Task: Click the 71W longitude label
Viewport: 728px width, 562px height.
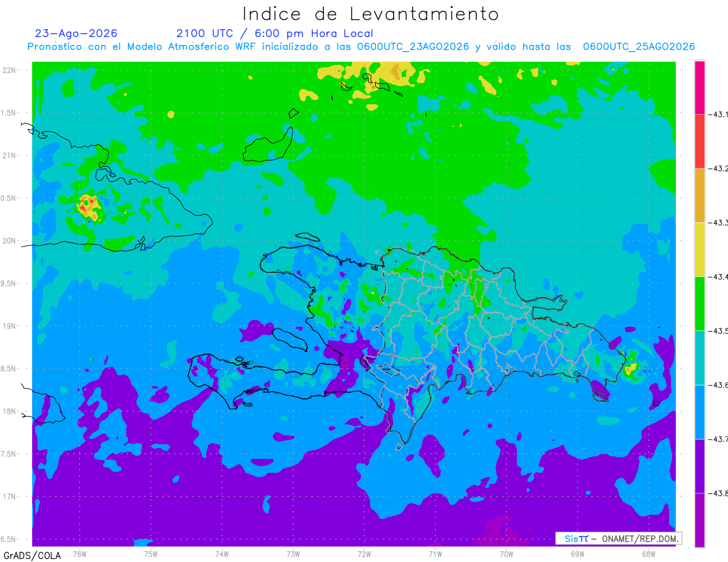Action: point(435,554)
